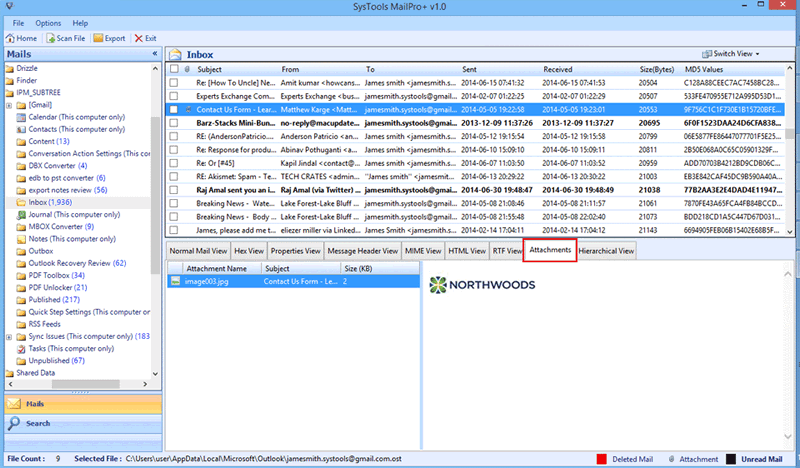Expand the Sync Issues tree node
800x468 pixels.
(x=9, y=337)
